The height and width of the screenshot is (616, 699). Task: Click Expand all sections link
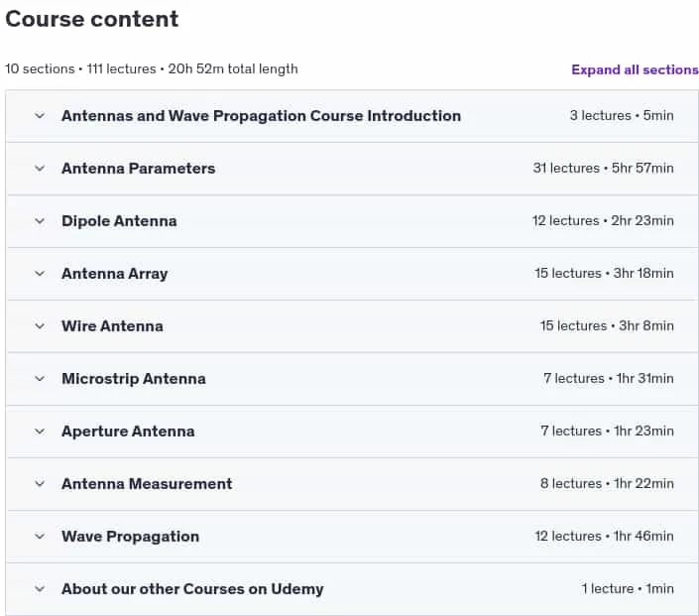click(635, 69)
